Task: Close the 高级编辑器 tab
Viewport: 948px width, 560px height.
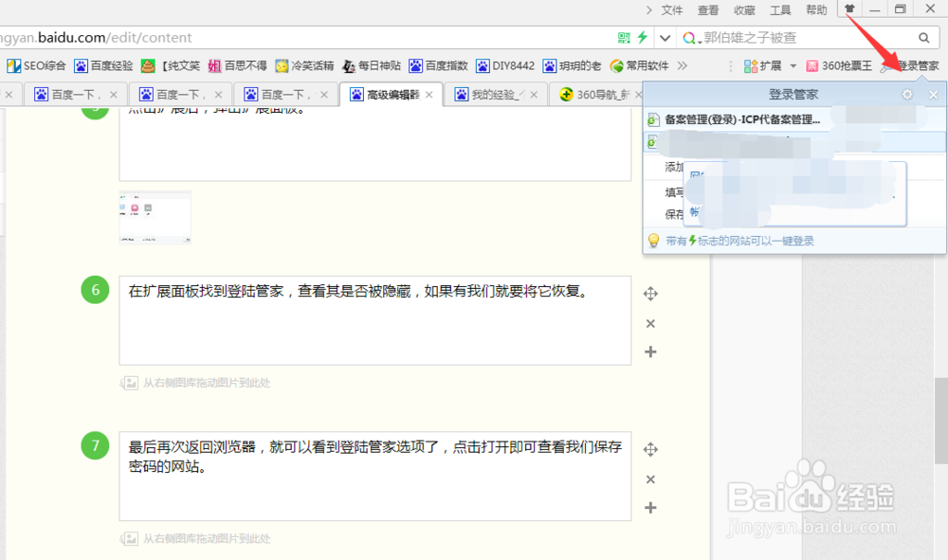Action: (x=428, y=95)
